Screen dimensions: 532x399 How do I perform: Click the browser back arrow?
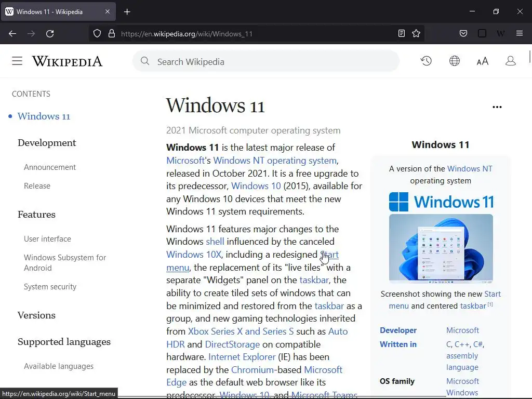[12, 34]
